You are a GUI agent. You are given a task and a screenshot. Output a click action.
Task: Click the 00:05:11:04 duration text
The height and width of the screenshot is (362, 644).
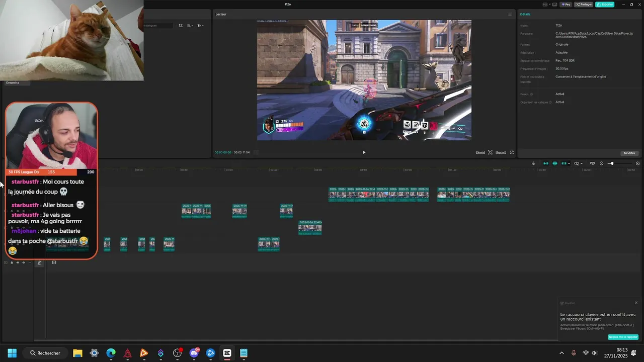[242, 152]
